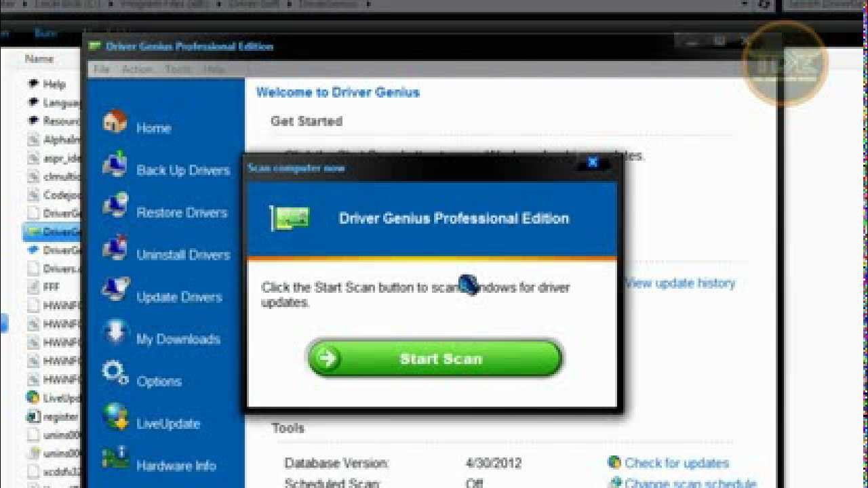This screenshot has width=868, height=488.
Task: Select Codejoc file in Explorer list
Action: (53, 195)
